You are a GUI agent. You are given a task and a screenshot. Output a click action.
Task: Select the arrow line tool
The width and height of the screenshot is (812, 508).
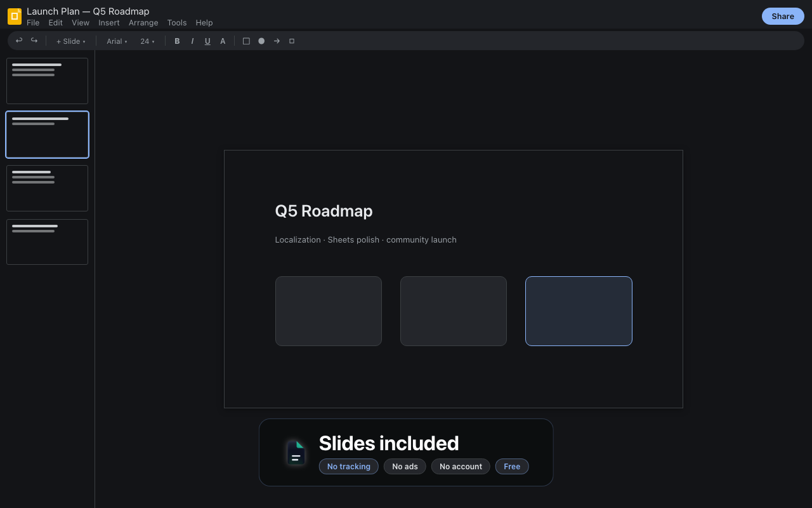pyautogui.click(x=277, y=41)
